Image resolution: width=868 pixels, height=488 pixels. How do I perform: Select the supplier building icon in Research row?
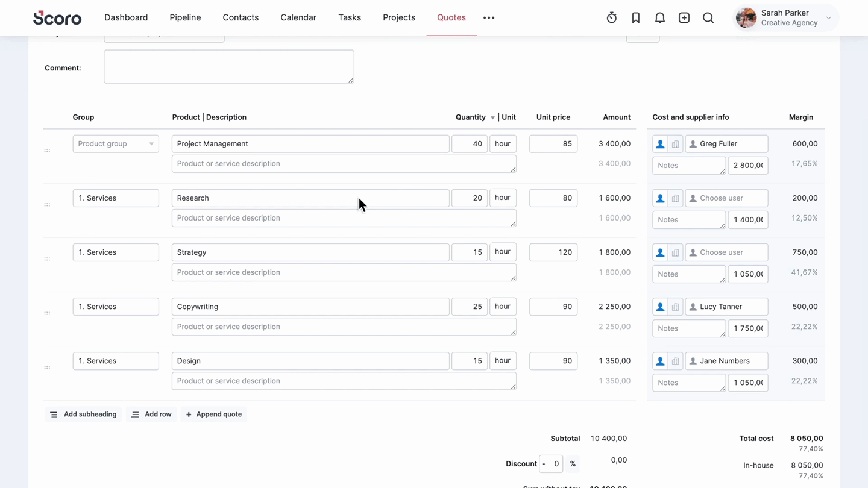point(675,198)
